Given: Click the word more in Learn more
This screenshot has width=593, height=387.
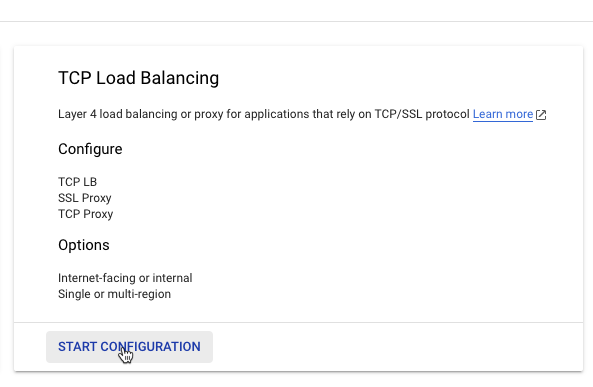Looking at the screenshot, I should (519, 114).
